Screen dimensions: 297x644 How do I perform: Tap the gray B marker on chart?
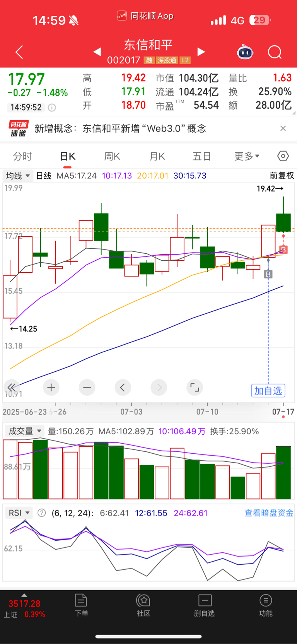(x=268, y=274)
